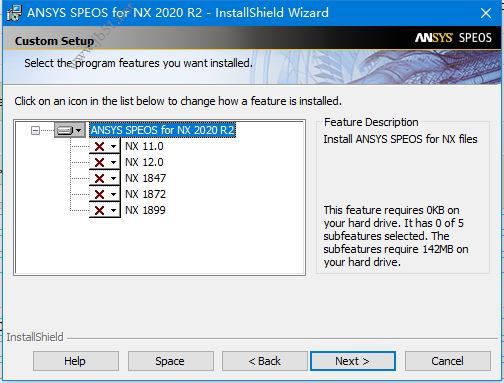Viewport: 504px width, 383px height.
Task: Open the install option dropdown for NX 1872
Action: (105, 194)
